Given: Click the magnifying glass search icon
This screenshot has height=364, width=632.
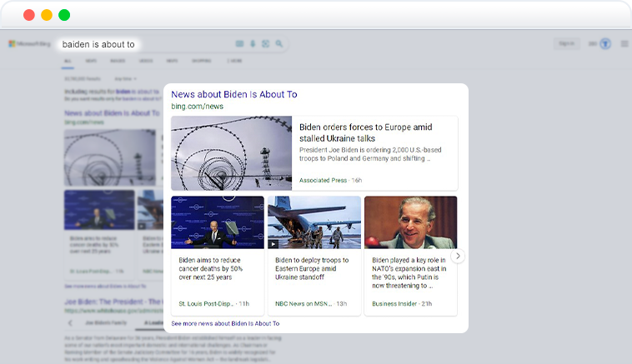Looking at the screenshot, I should (x=279, y=43).
